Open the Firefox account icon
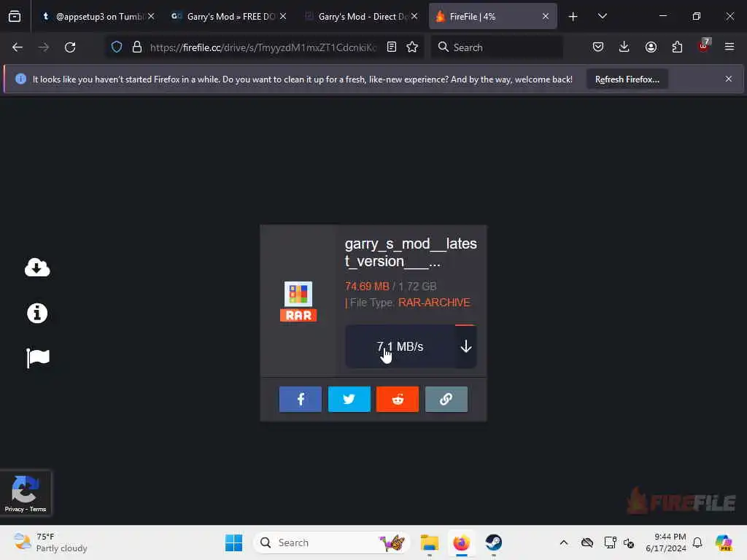The width and height of the screenshot is (747, 560). coord(651,47)
